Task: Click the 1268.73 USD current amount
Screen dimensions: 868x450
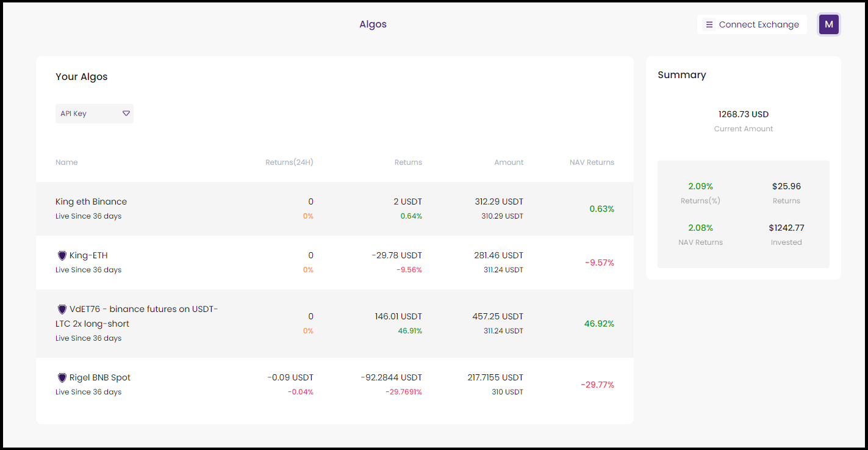Action: 743,114
